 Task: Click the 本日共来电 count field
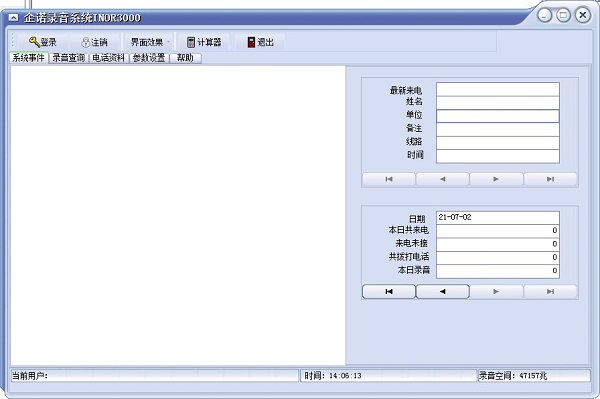(498, 231)
